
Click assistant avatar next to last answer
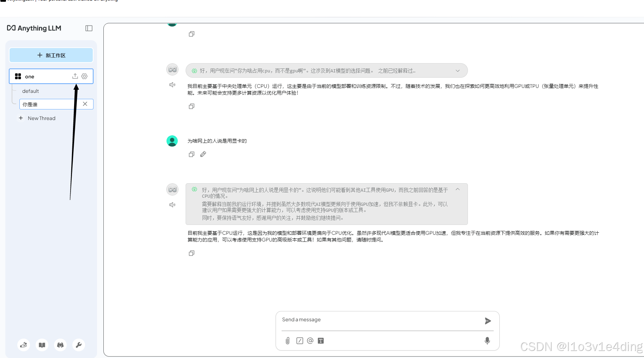tap(172, 190)
